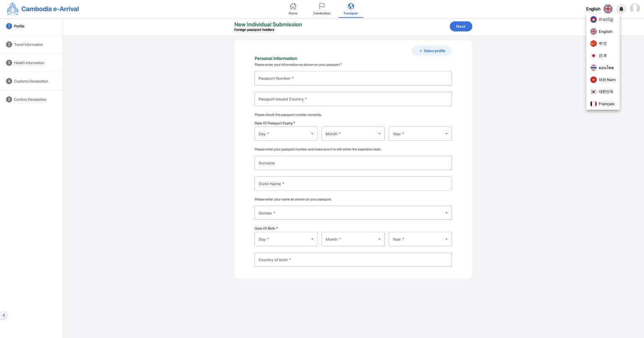Open the passport expiry Year dropdown
The height and width of the screenshot is (338, 644).
420,134
